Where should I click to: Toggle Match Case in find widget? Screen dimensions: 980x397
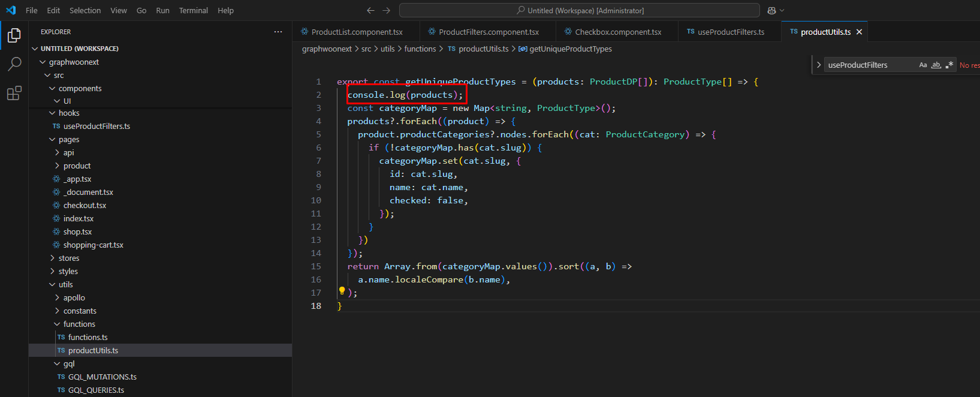point(923,65)
